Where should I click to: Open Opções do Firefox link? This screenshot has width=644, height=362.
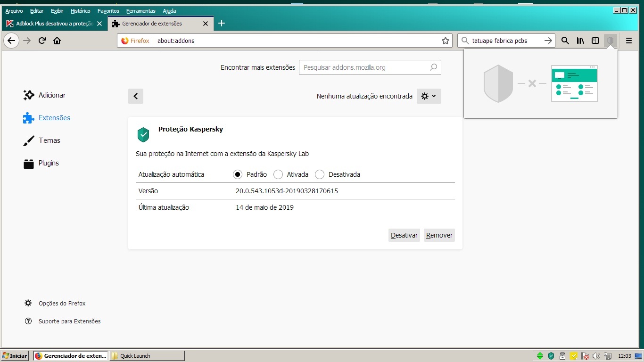coord(55,304)
